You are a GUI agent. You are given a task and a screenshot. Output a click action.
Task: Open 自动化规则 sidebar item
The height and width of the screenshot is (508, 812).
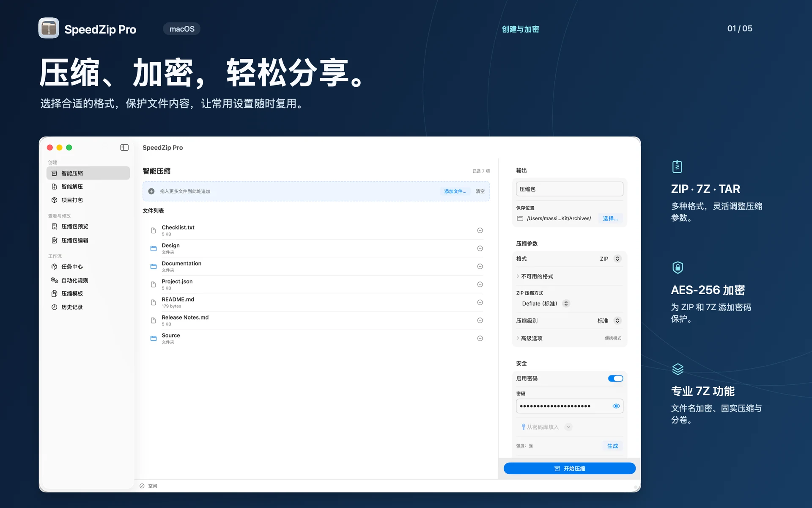pyautogui.click(x=88, y=280)
